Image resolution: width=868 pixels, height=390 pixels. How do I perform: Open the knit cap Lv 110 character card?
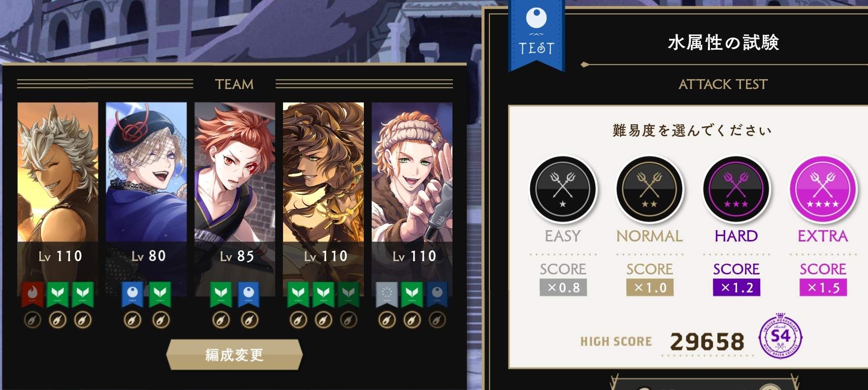pyautogui.click(x=412, y=199)
